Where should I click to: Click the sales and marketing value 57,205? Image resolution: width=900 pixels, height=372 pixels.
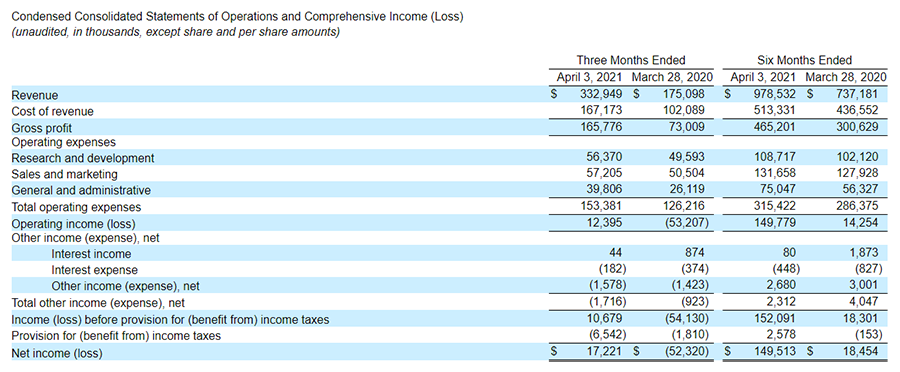point(604,173)
